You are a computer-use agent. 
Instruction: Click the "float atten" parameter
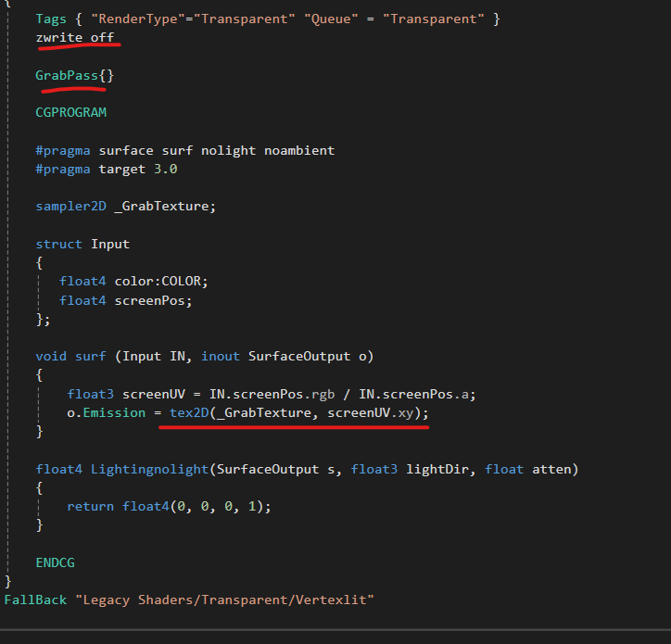pos(528,470)
